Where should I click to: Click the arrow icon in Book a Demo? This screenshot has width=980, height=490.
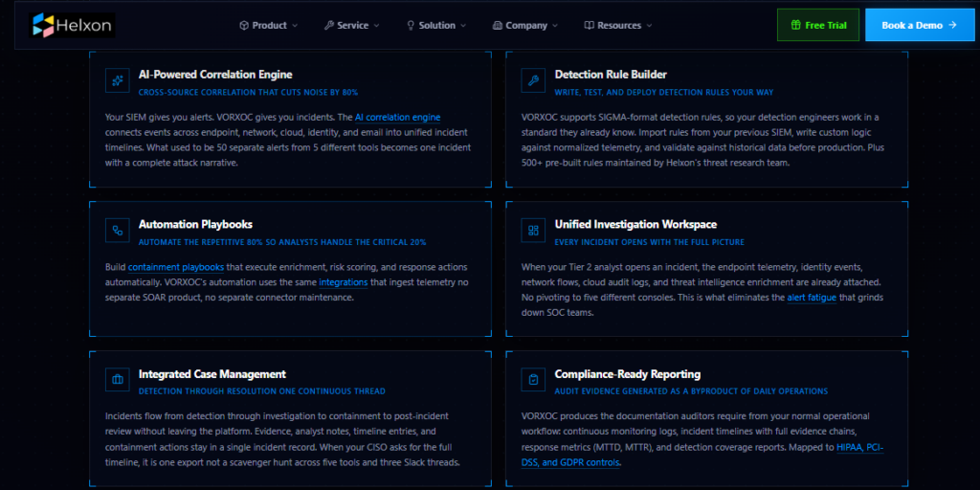coord(952,25)
